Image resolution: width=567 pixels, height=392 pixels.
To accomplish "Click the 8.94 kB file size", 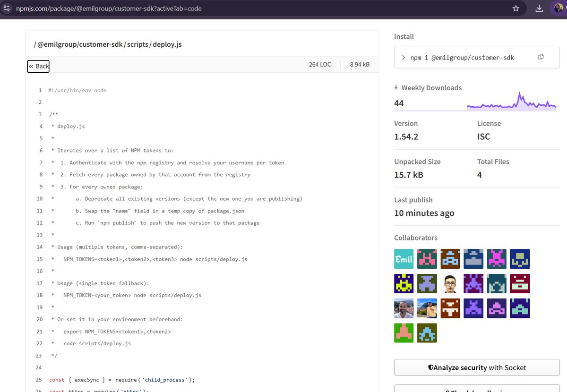I will pyautogui.click(x=360, y=64).
